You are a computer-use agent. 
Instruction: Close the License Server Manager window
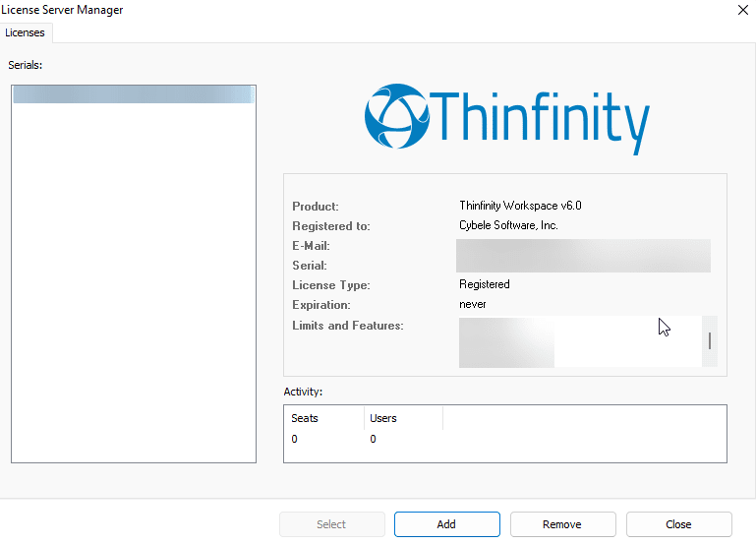pos(743,10)
